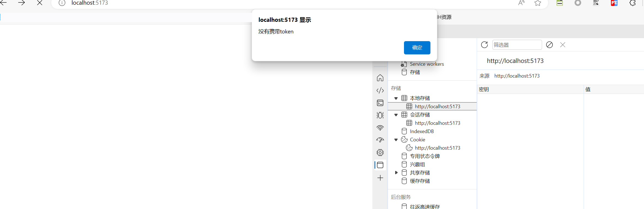Screen dimensions: 644x209
Task: Select 本地存储 label in the tree
Action: click(420, 98)
